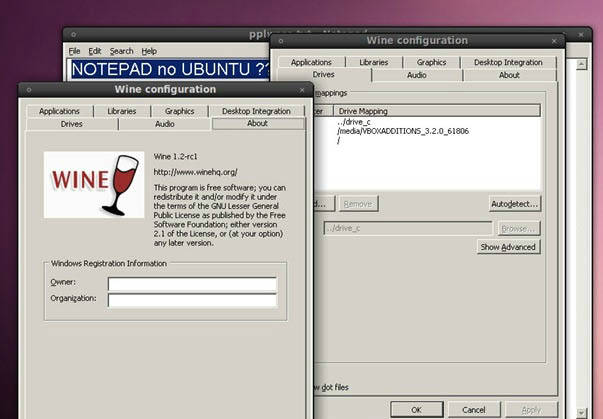Open Notepad's Help menu
The width and height of the screenshot is (603, 419).
click(x=149, y=51)
